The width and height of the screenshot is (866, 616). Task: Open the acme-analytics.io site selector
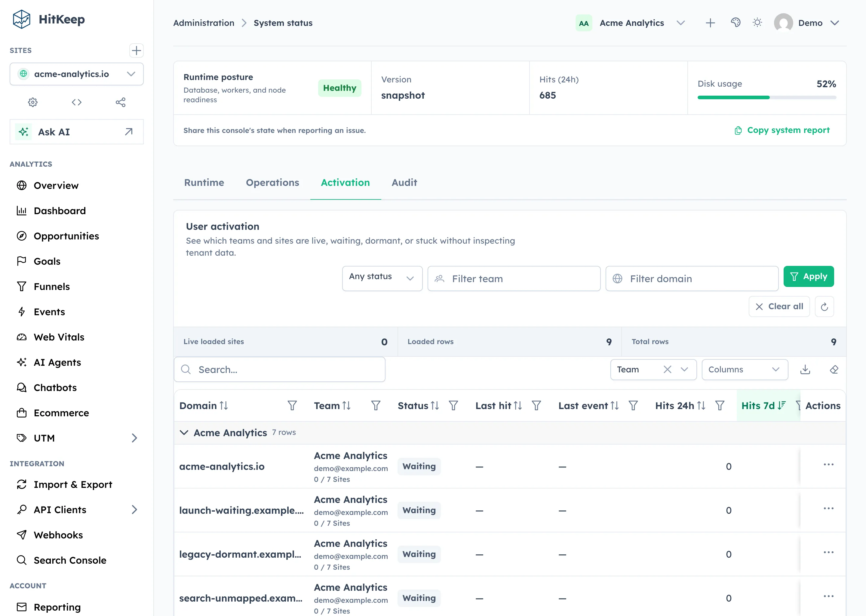[77, 74]
